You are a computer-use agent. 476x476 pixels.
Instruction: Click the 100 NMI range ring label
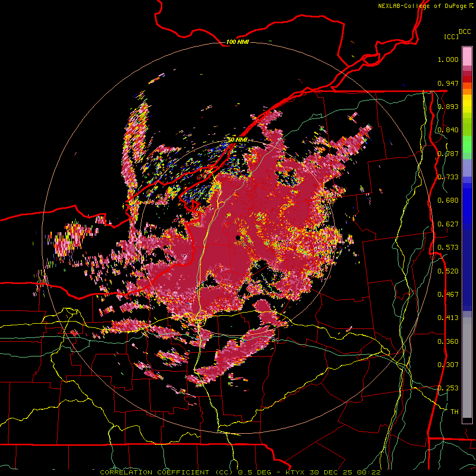[x=237, y=42]
